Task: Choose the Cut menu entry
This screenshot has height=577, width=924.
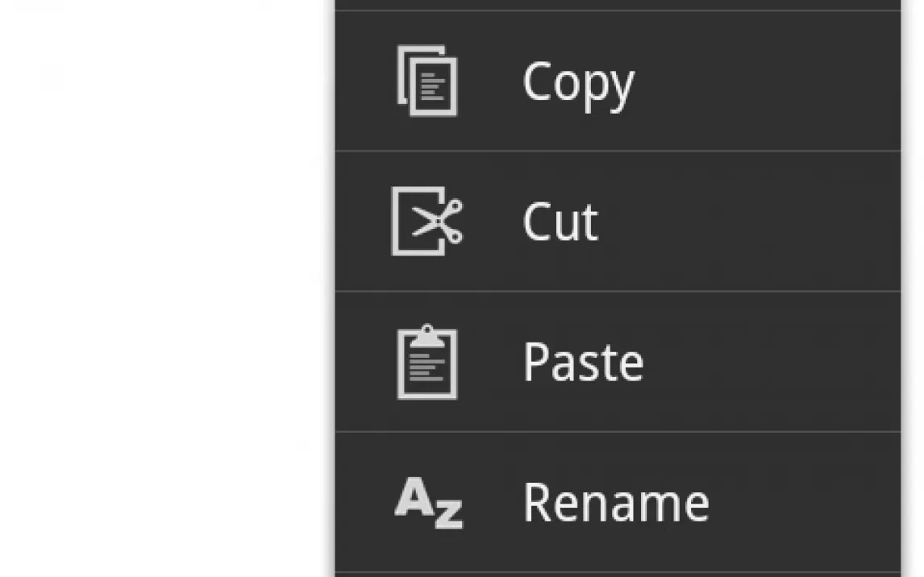Action: (618, 222)
